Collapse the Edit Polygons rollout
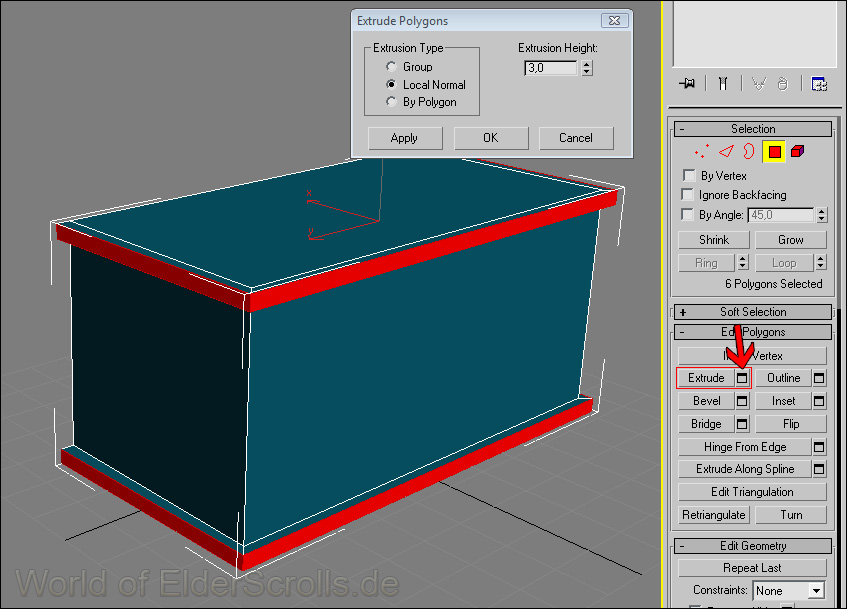The width and height of the screenshot is (847, 609). (x=752, y=332)
